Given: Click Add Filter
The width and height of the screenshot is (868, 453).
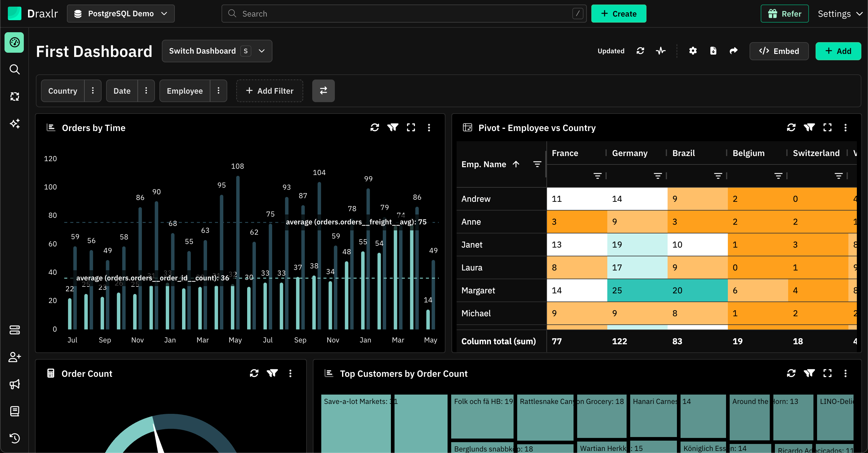Looking at the screenshot, I should [x=269, y=91].
